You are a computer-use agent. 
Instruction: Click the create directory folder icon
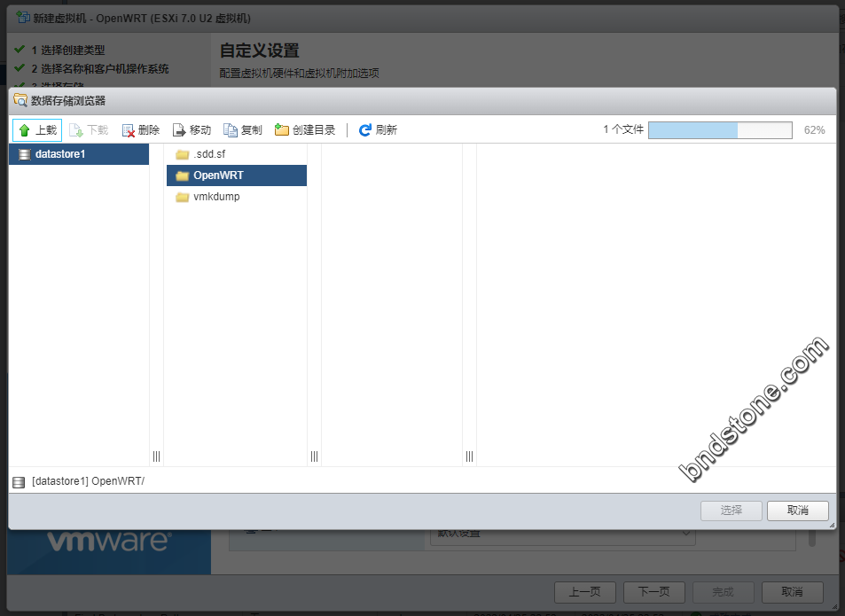[281, 129]
